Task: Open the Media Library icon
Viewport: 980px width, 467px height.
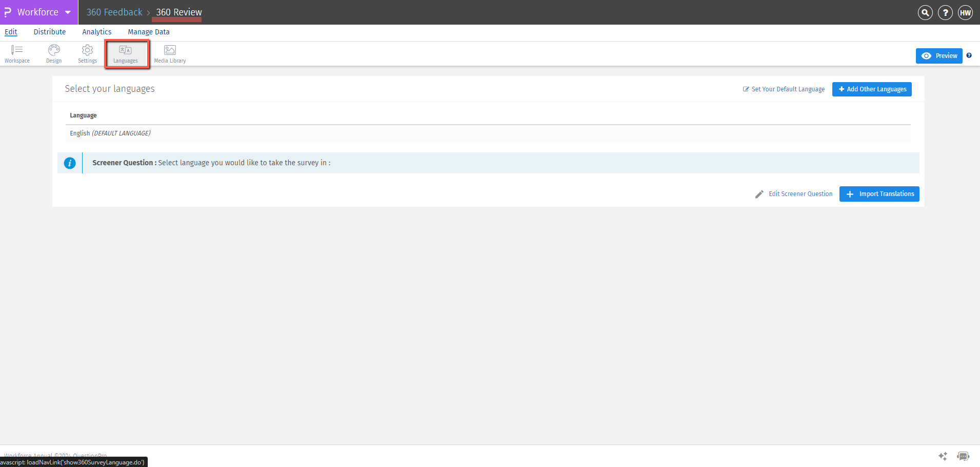Action: click(x=170, y=50)
